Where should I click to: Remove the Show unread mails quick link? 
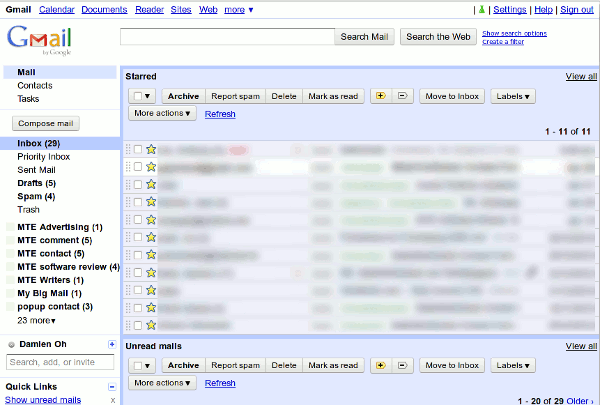tap(112, 400)
